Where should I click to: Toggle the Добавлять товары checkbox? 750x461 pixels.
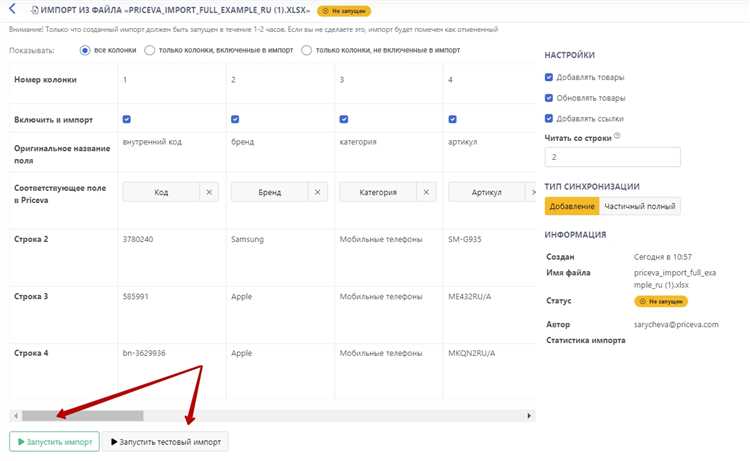click(x=549, y=77)
